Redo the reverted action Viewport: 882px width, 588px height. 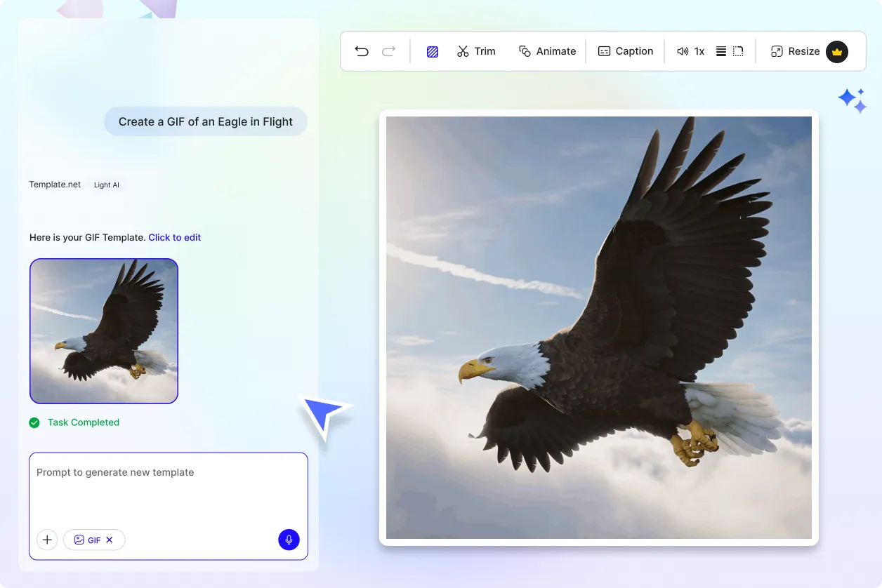(x=387, y=51)
